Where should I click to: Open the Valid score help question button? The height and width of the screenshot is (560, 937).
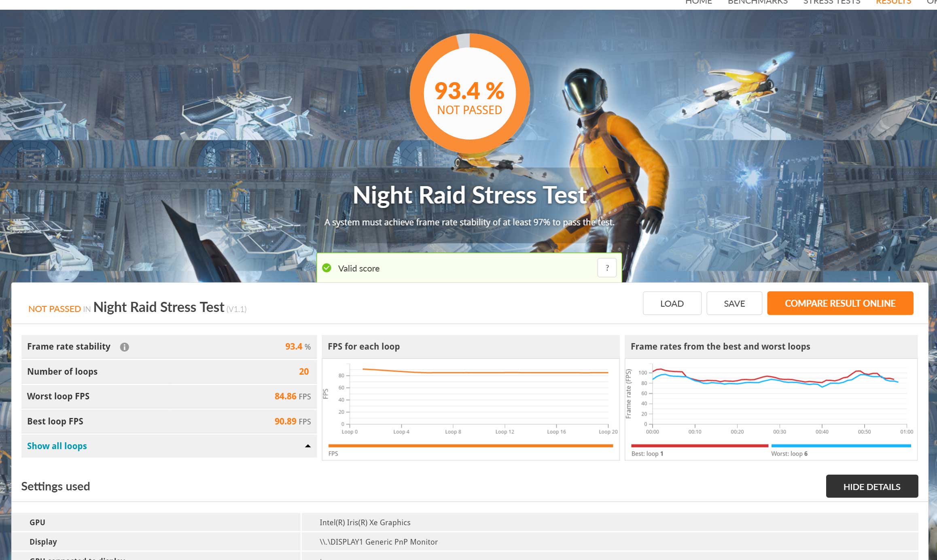point(607,267)
